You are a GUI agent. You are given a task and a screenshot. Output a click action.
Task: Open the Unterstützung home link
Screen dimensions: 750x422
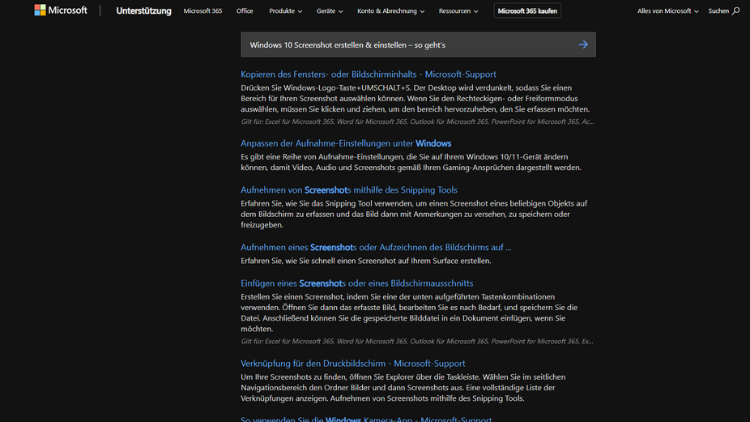point(143,11)
